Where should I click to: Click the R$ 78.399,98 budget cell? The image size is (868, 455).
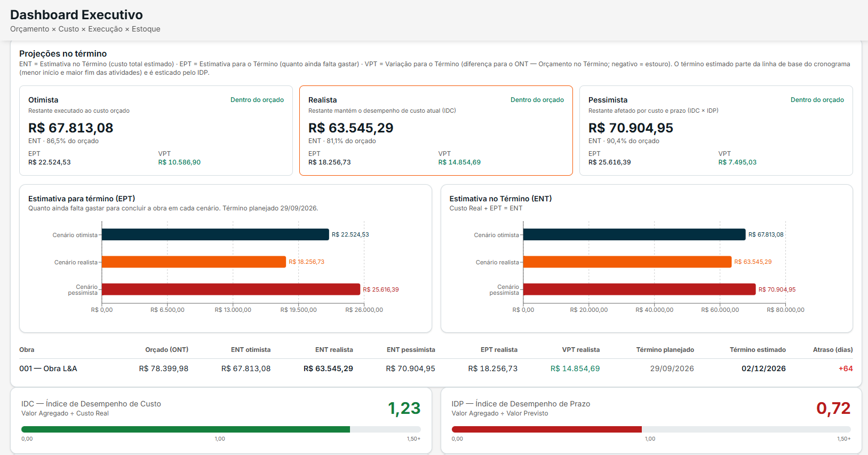[x=164, y=368]
